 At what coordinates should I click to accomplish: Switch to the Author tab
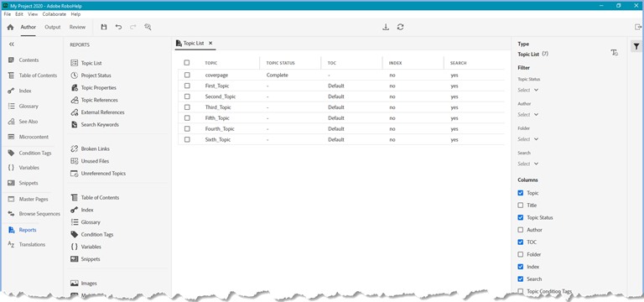pyautogui.click(x=29, y=27)
